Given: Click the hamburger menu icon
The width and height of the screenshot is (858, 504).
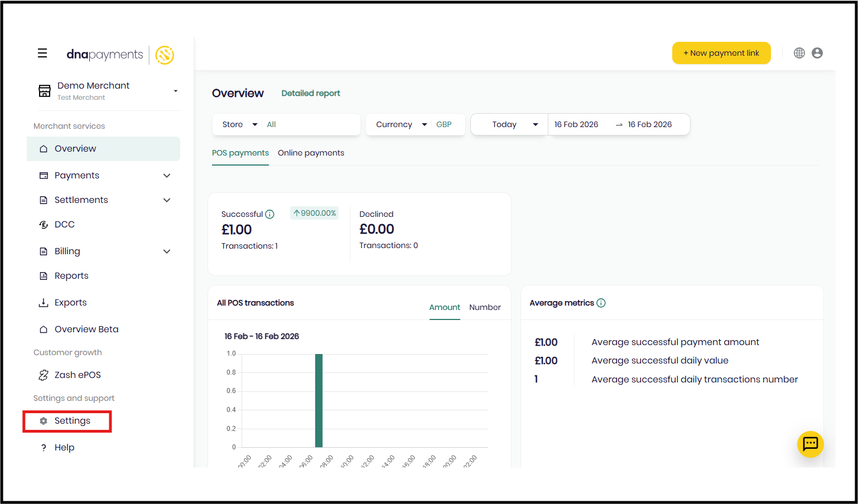Looking at the screenshot, I should (x=42, y=54).
